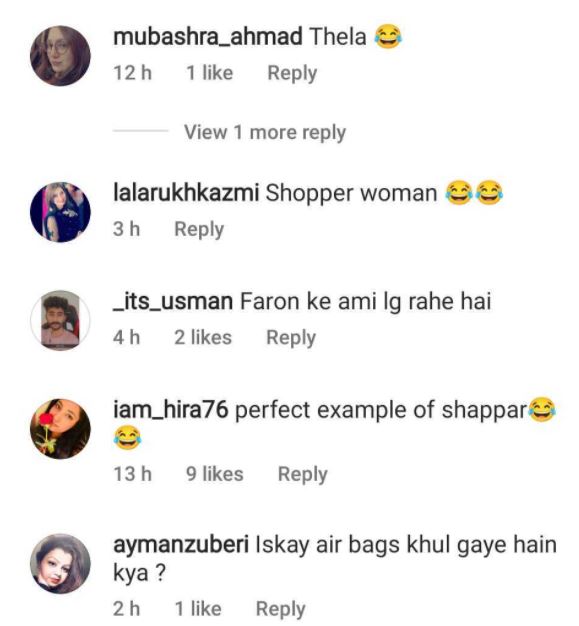This screenshot has height=626, width=579.
Task: Open iam_hira76 username link
Action: point(171,410)
